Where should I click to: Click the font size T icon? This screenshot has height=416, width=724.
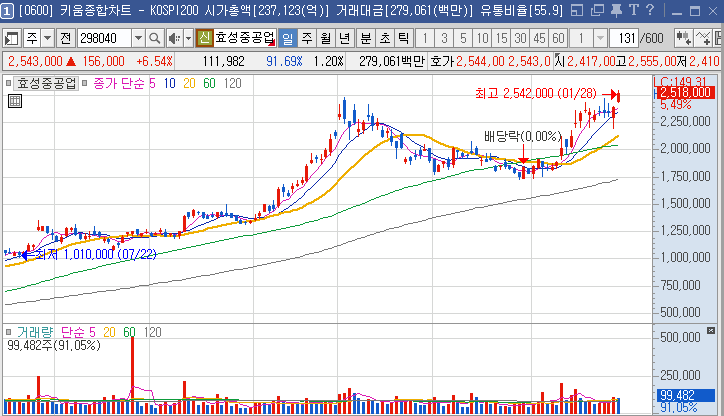(631, 11)
